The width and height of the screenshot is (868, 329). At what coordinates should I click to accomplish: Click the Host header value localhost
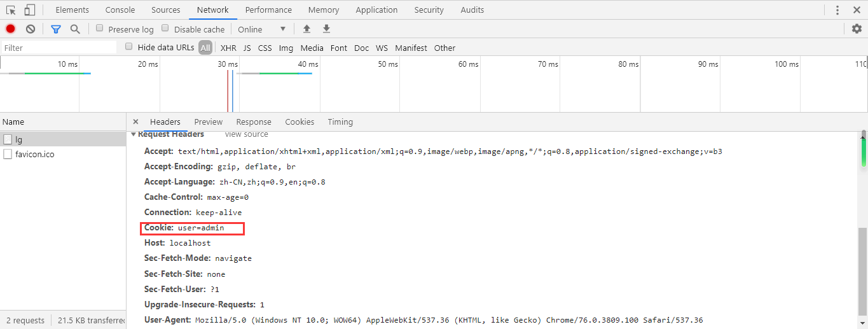click(189, 243)
